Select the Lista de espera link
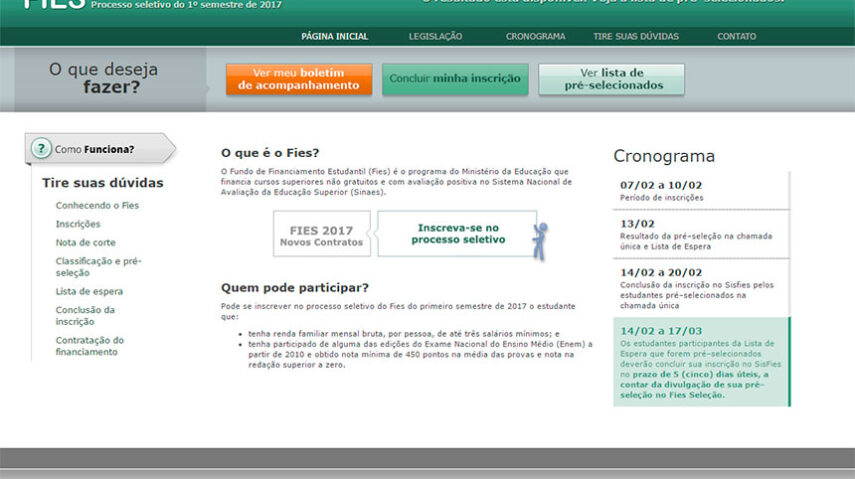855x479 pixels. pyautogui.click(x=89, y=291)
